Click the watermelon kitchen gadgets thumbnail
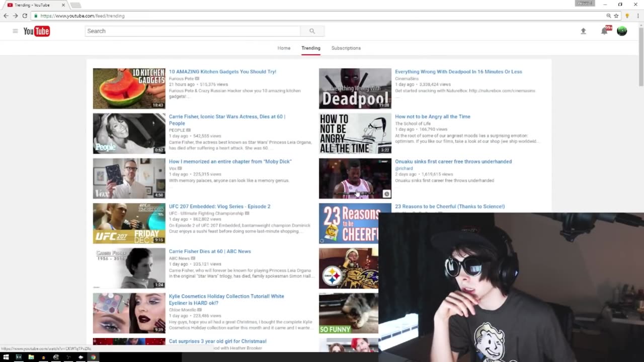 (x=129, y=88)
